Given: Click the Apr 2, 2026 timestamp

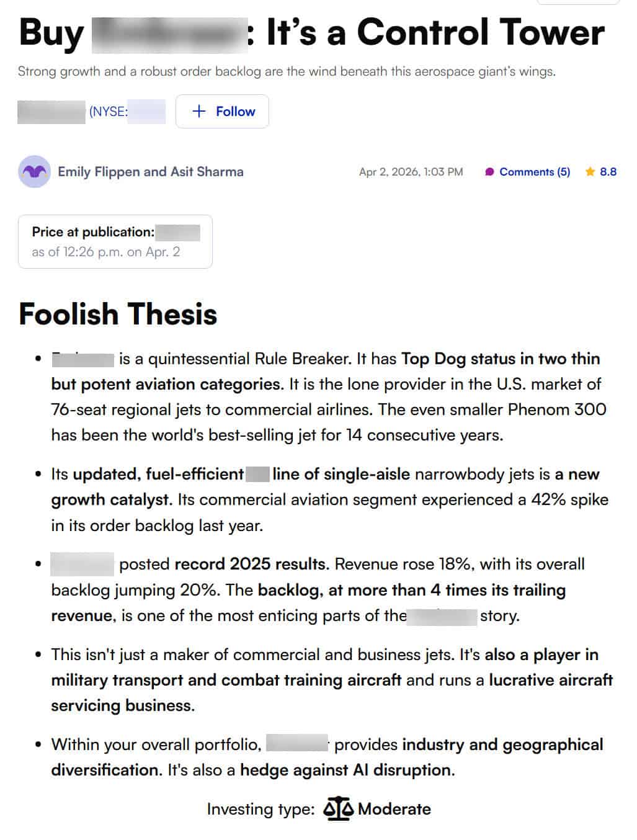Looking at the screenshot, I should point(411,172).
